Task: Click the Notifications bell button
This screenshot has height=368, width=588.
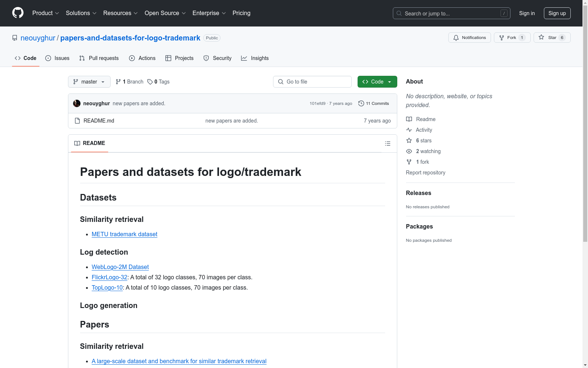Action: click(x=470, y=38)
